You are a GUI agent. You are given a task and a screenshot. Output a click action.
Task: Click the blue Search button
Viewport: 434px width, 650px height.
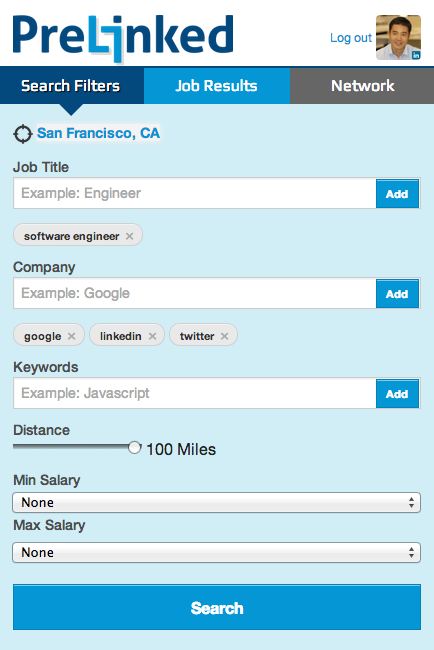[217, 607]
